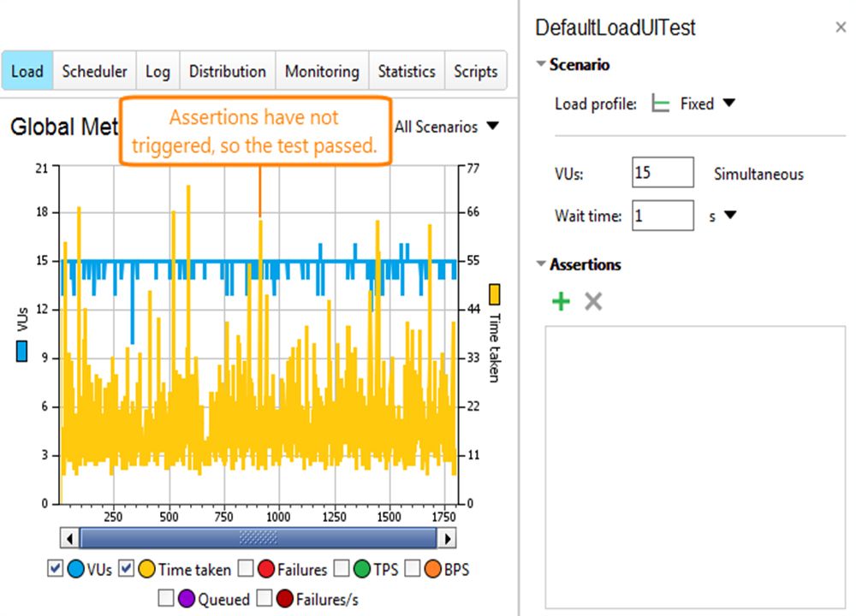Open the Fixed load profile dropdown
The image size is (856, 616).
pyautogui.click(x=728, y=103)
